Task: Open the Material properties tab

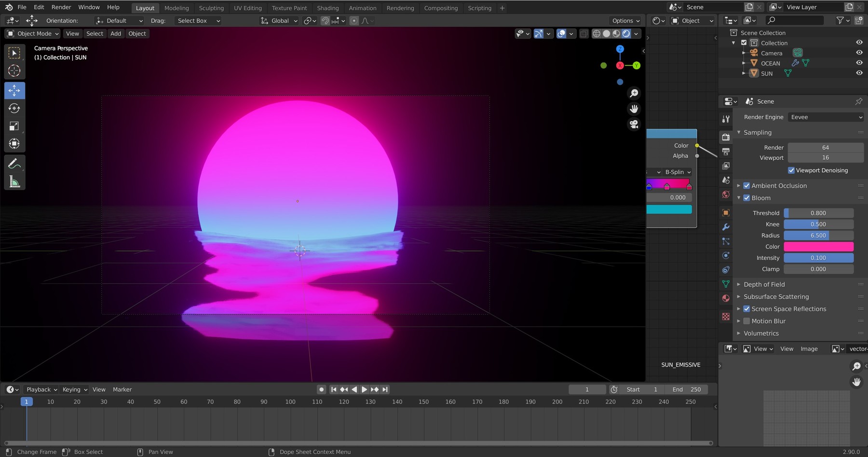Action: coord(726,298)
